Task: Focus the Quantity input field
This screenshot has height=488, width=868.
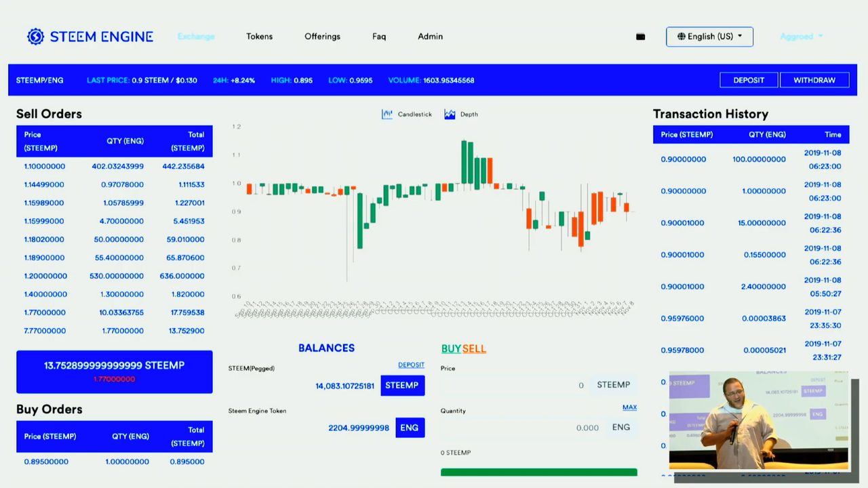Action: [x=522, y=428]
